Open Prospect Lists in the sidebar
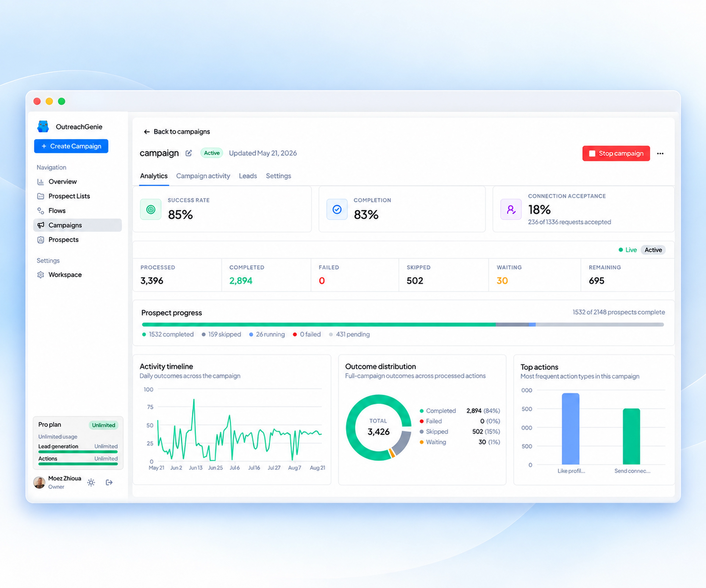 [69, 196]
